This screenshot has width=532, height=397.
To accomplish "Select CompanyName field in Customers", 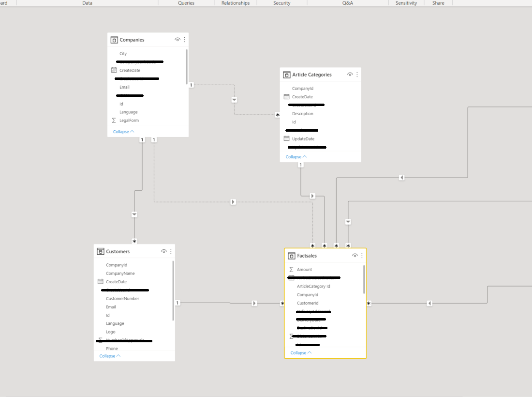I will pos(120,274).
